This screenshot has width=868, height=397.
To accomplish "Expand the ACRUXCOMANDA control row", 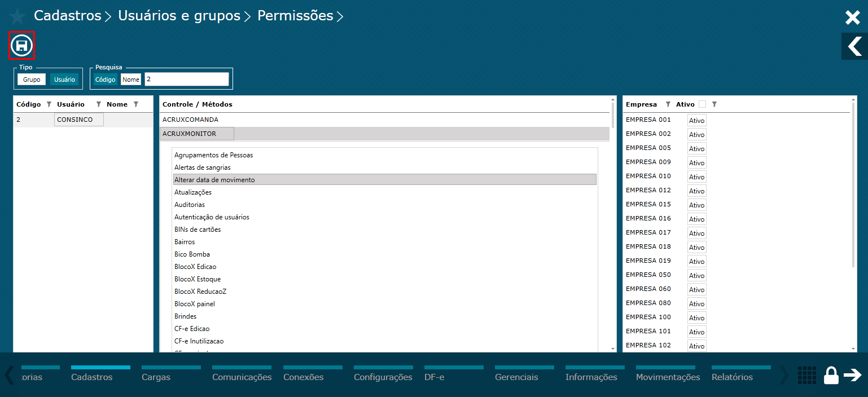I will point(190,120).
